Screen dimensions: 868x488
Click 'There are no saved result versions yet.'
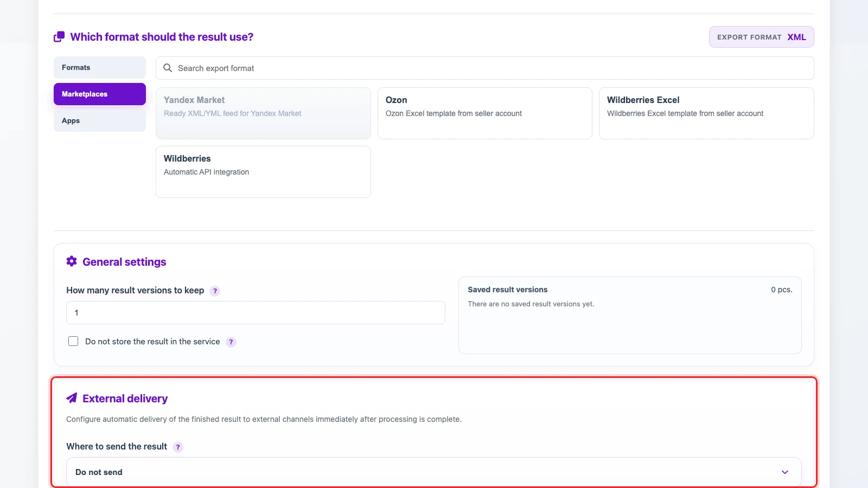tap(531, 304)
